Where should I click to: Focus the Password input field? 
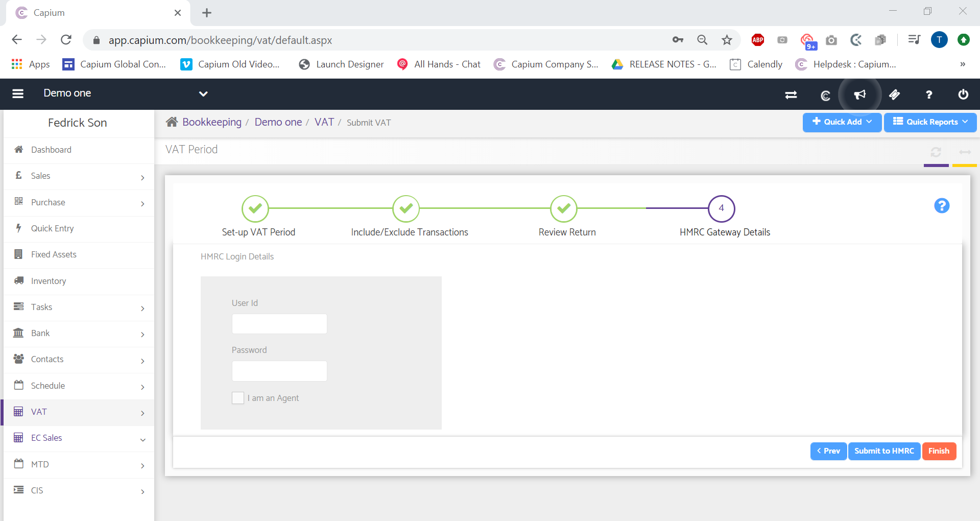279,371
